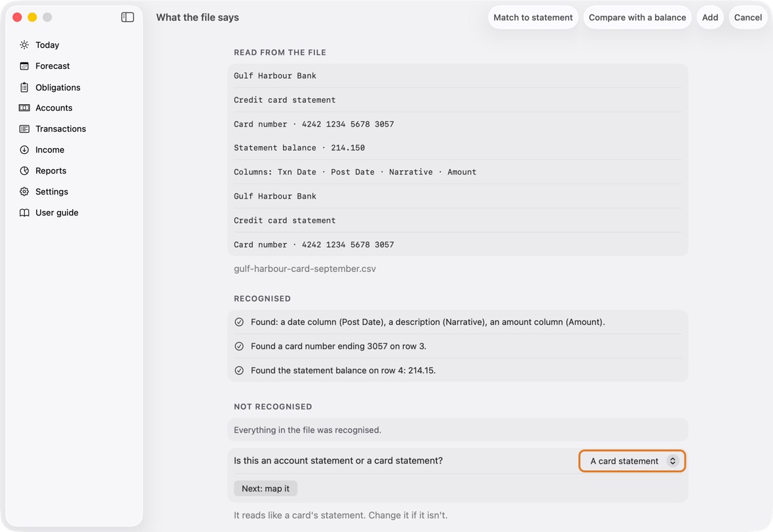Go to the Forecast section label
Screen dimensions: 773x532
tap(53, 66)
